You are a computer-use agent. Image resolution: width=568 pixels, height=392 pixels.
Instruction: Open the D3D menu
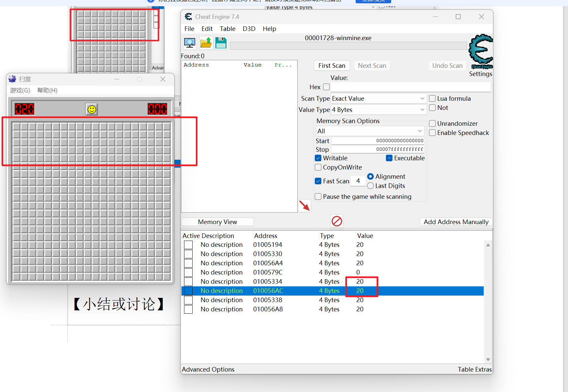249,29
